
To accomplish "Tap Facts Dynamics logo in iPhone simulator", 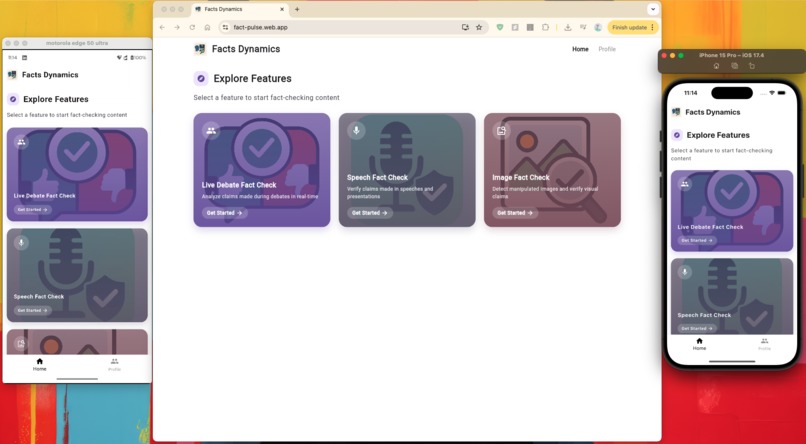I will tap(676, 112).
